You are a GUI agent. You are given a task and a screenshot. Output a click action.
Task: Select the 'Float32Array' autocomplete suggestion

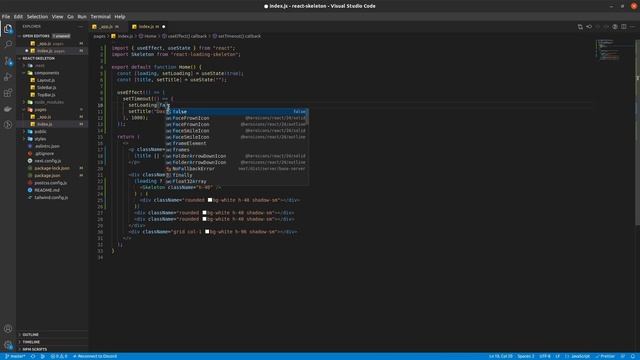pos(237,181)
